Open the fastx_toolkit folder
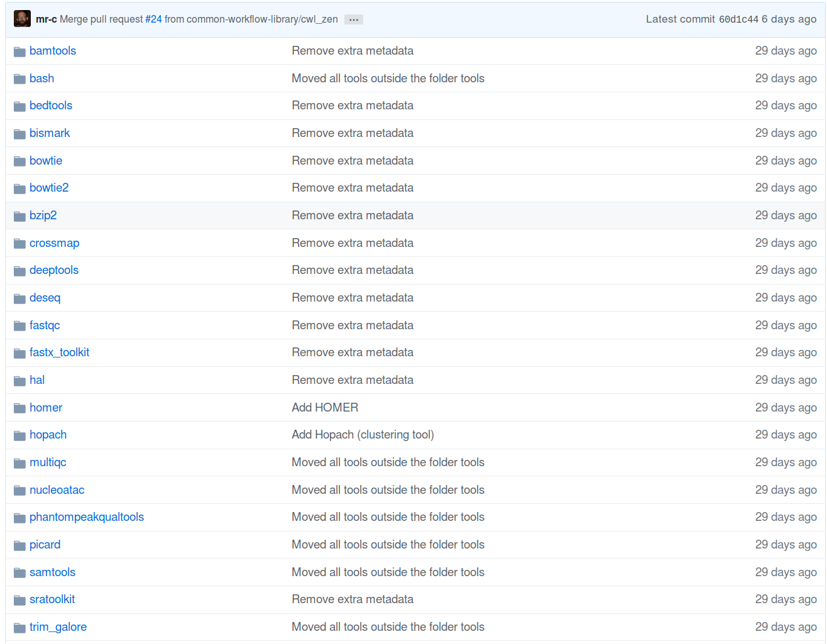827x644 pixels. pos(59,352)
